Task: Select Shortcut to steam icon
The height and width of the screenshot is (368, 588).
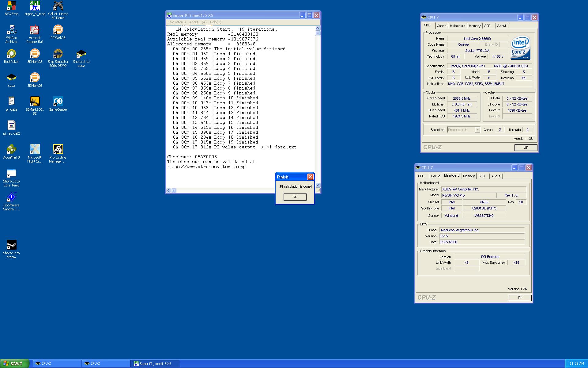Action: point(11,249)
